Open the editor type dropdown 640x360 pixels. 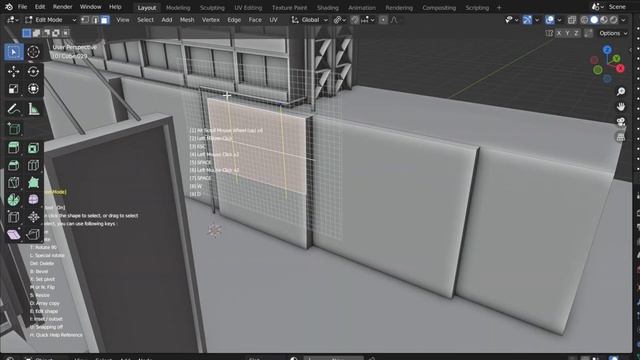13,20
